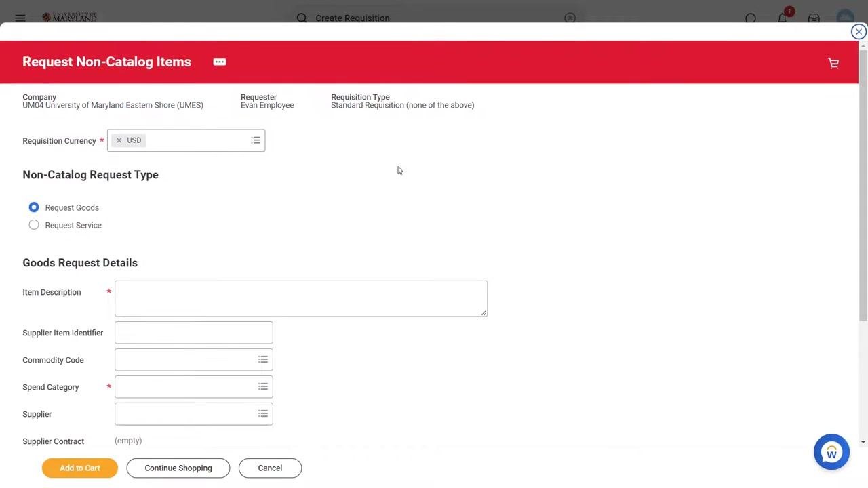Open the profile avatar menu
This screenshot has height=488, width=868.
[845, 18]
